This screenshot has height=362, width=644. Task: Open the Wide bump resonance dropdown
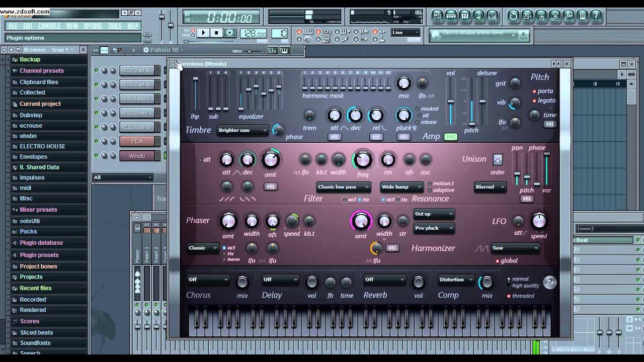click(402, 187)
